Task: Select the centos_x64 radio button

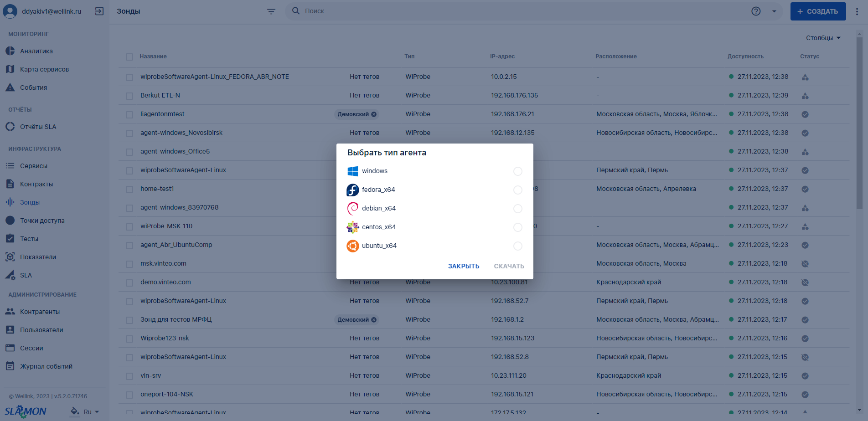Action: click(x=518, y=227)
